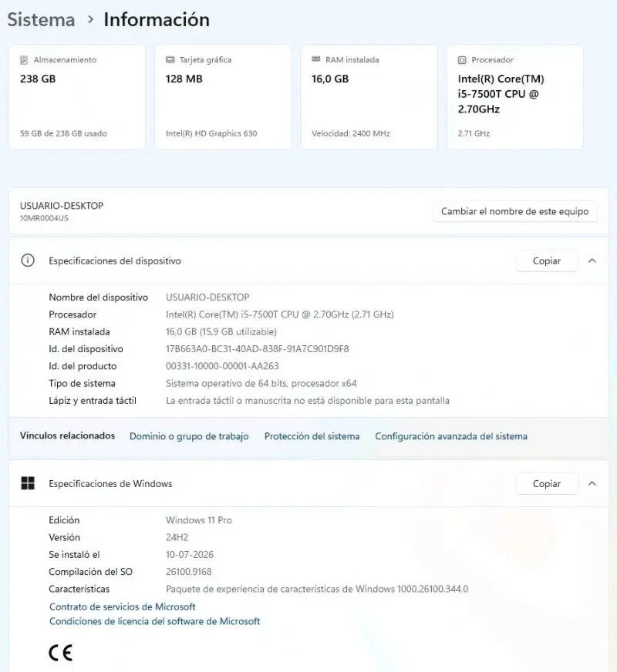617x672 pixels.
Task: Click the Nombre del dispositivo value USUARIO-DESKTOP
Action: coord(207,297)
